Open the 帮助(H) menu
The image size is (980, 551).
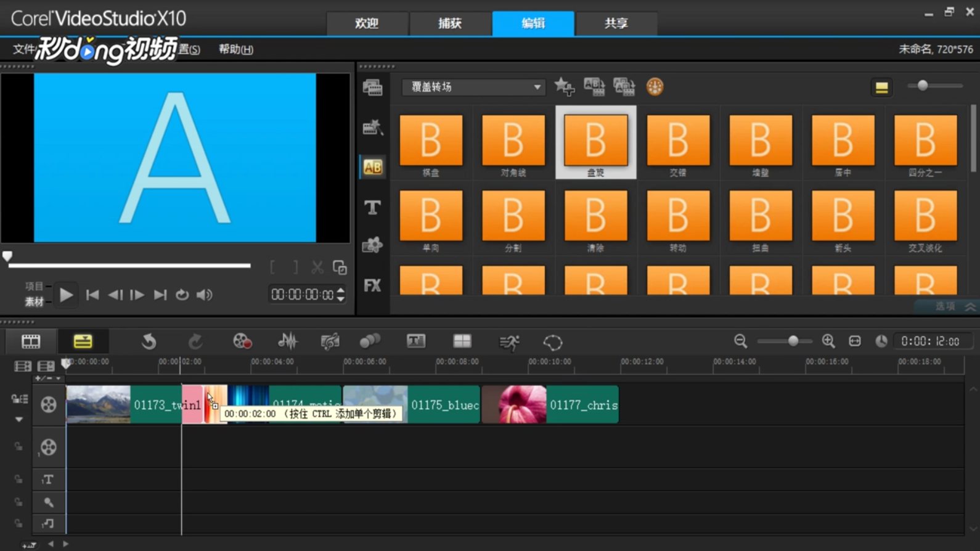coord(236,49)
